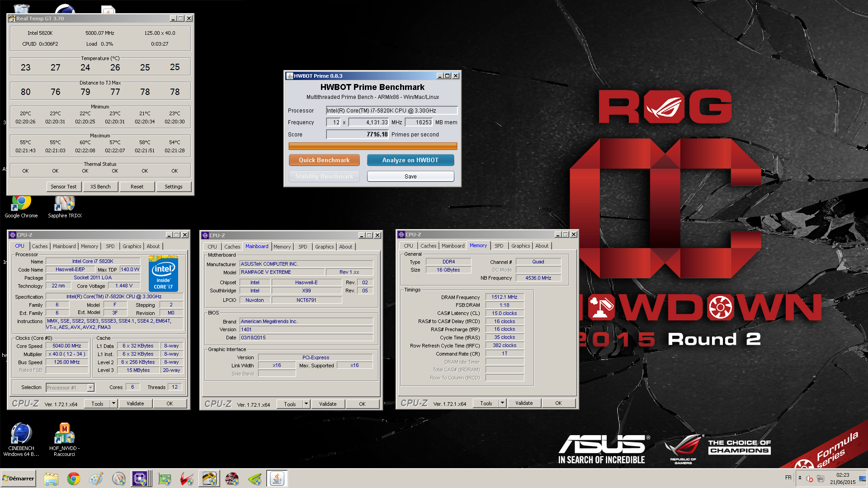
Task: Click Validate in the CPU tab CPU-Z window
Action: [136, 404]
